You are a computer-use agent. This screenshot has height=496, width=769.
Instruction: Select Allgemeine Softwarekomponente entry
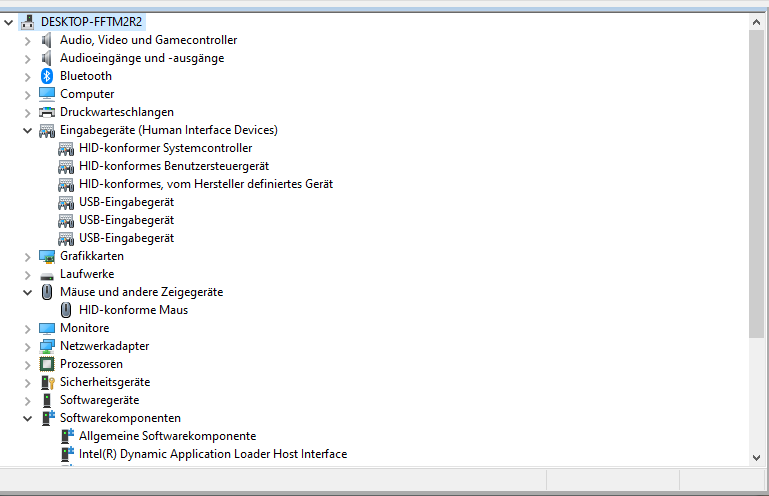pyautogui.click(x=167, y=436)
